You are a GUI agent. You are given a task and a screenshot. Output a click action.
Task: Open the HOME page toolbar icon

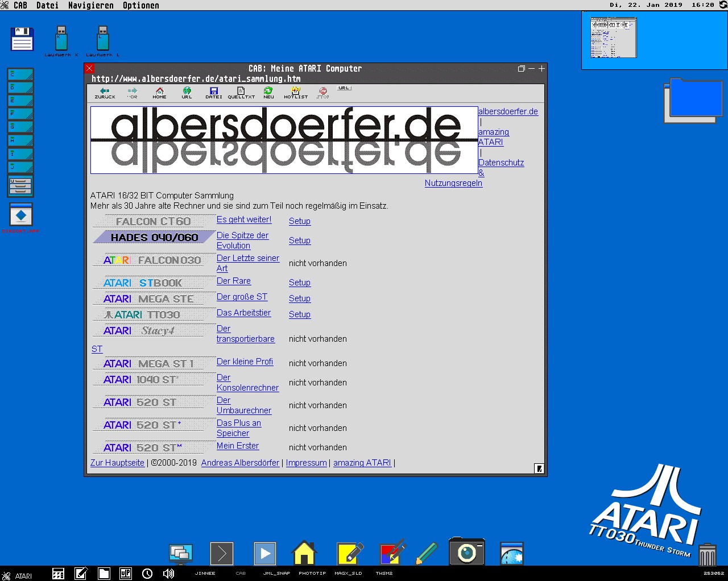pyautogui.click(x=159, y=93)
